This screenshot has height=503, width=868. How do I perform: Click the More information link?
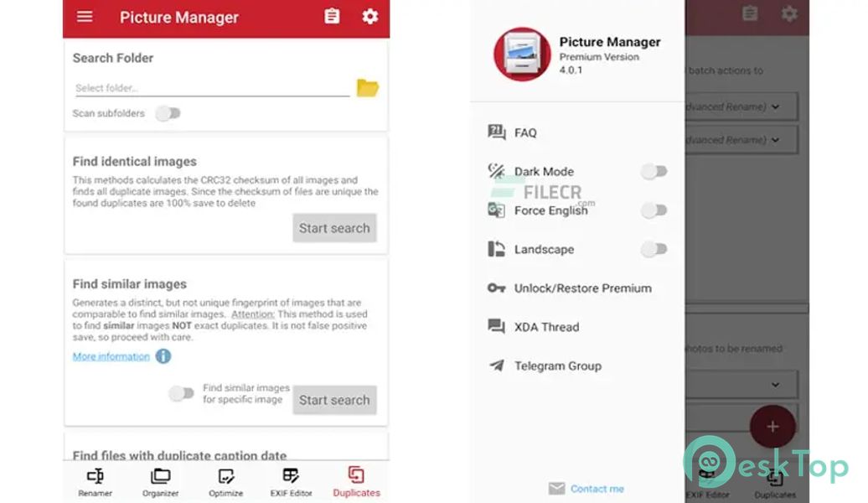pyautogui.click(x=111, y=356)
